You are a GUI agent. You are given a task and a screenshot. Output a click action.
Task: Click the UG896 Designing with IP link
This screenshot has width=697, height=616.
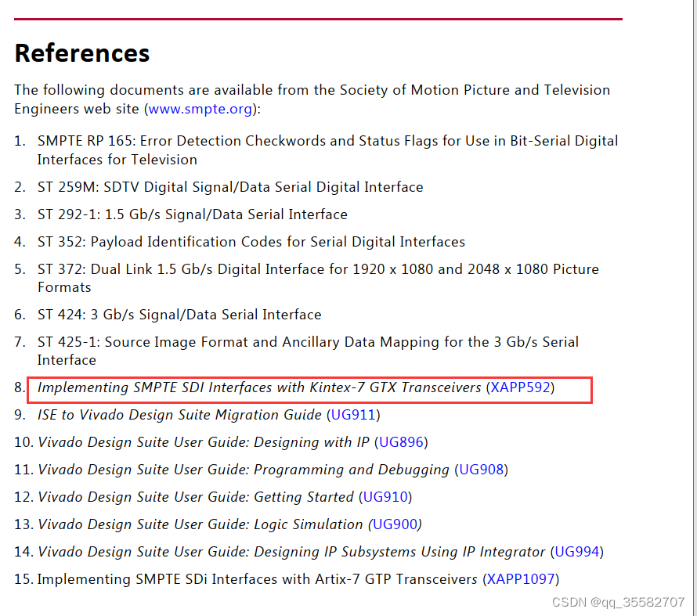click(402, 442)
